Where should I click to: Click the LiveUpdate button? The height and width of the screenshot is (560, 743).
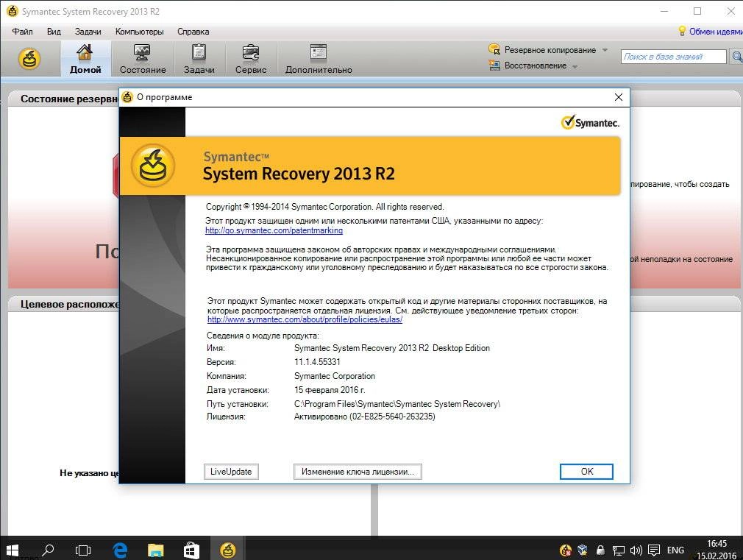click(231, 472)
